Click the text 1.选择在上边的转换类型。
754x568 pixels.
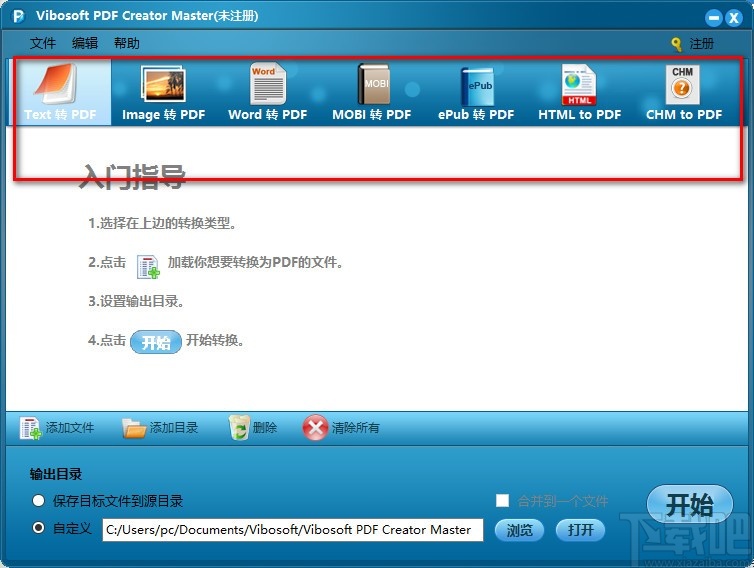click(162, 223)
